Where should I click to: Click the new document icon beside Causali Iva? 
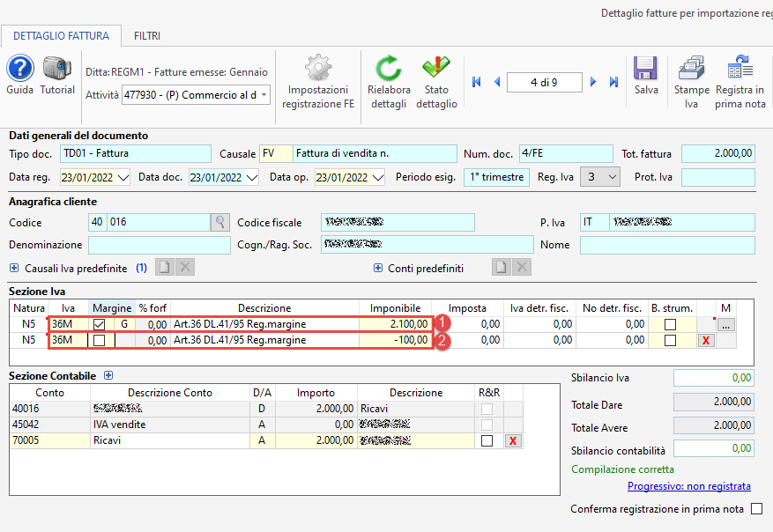pyautogui.click(x=164, y=268)
